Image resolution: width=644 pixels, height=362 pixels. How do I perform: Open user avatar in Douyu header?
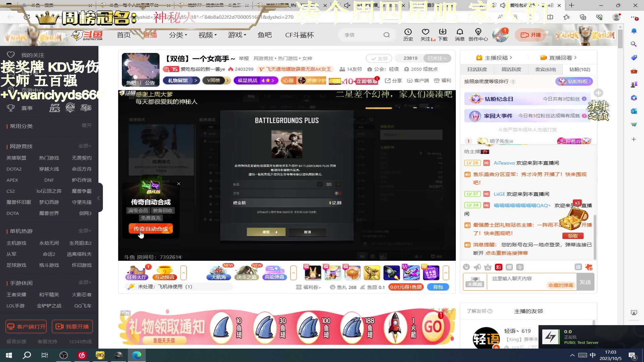[500, 35]
